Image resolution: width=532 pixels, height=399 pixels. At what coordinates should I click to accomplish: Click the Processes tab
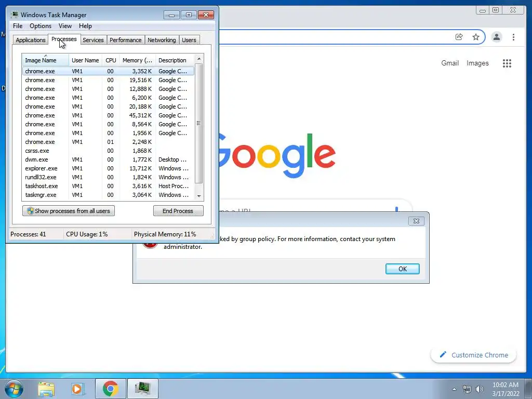click(x=64, y=39)
